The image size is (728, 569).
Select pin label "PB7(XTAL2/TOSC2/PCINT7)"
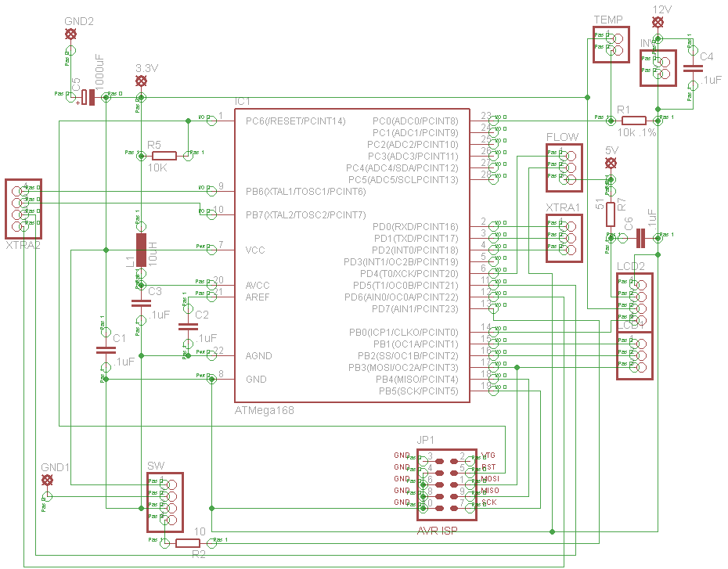click(305, 215)
